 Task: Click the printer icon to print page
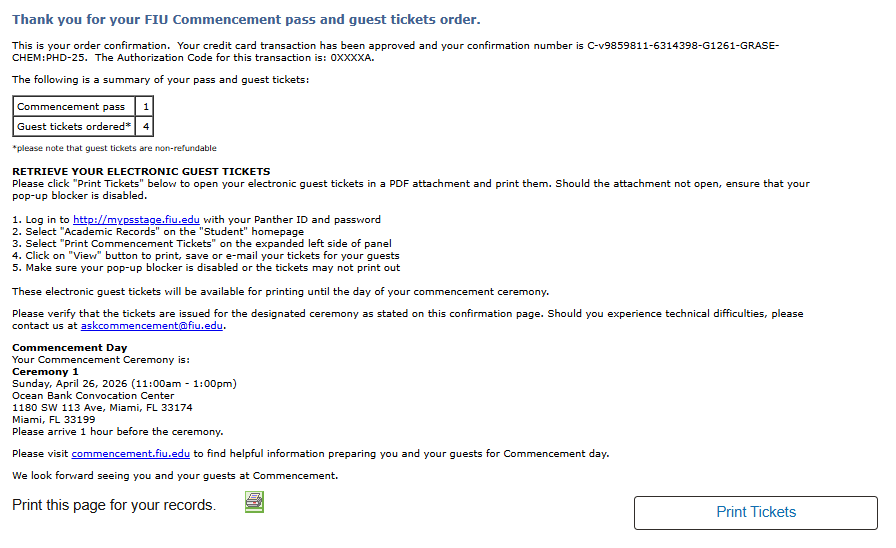254,503
